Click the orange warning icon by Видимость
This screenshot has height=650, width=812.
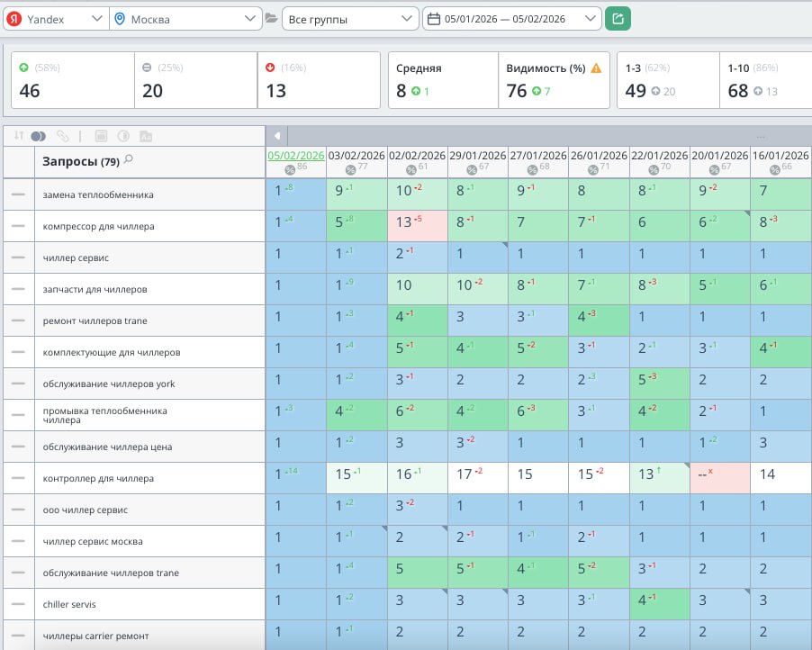click(596, 68)
